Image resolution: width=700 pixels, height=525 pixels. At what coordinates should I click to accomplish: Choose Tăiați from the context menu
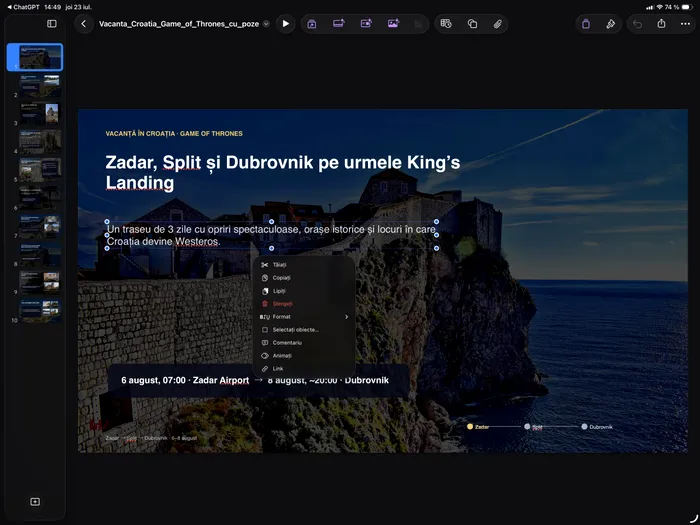pyautogui.click(x=304, y=265)
